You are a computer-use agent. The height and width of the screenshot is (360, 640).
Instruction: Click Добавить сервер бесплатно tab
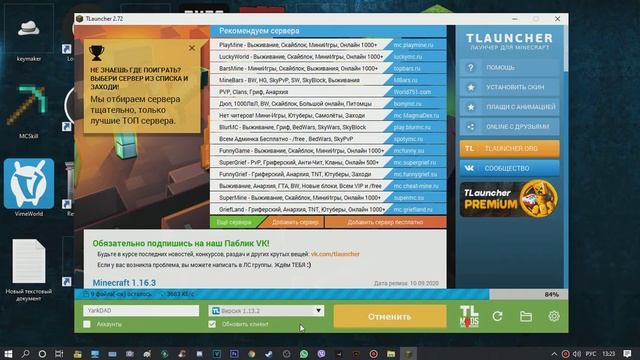[385, 222]
